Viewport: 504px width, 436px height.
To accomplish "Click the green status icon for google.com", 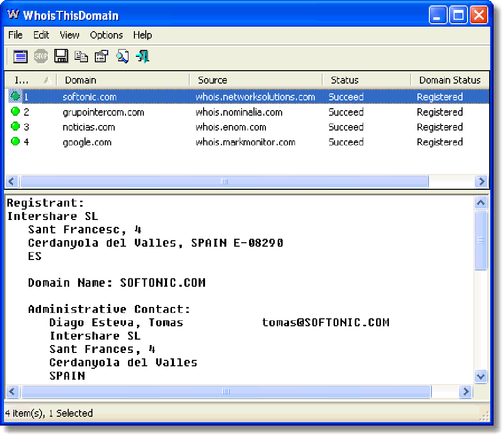I will pyautogui.click(x=15, y=141).
